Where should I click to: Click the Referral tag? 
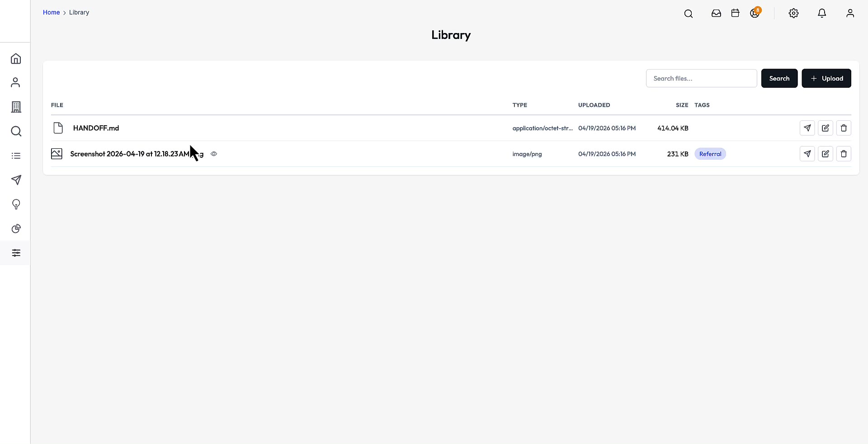pyautogui.click(x=710, y=154)
